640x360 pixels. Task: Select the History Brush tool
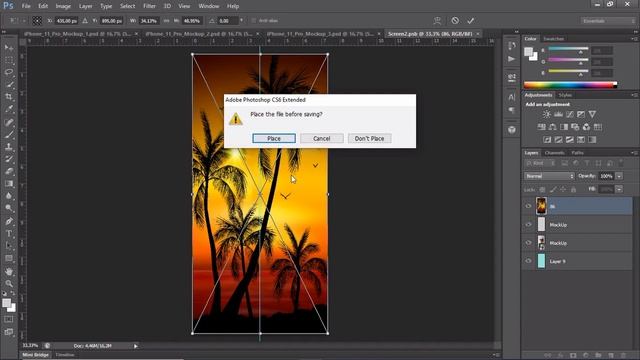pos(9,159)
